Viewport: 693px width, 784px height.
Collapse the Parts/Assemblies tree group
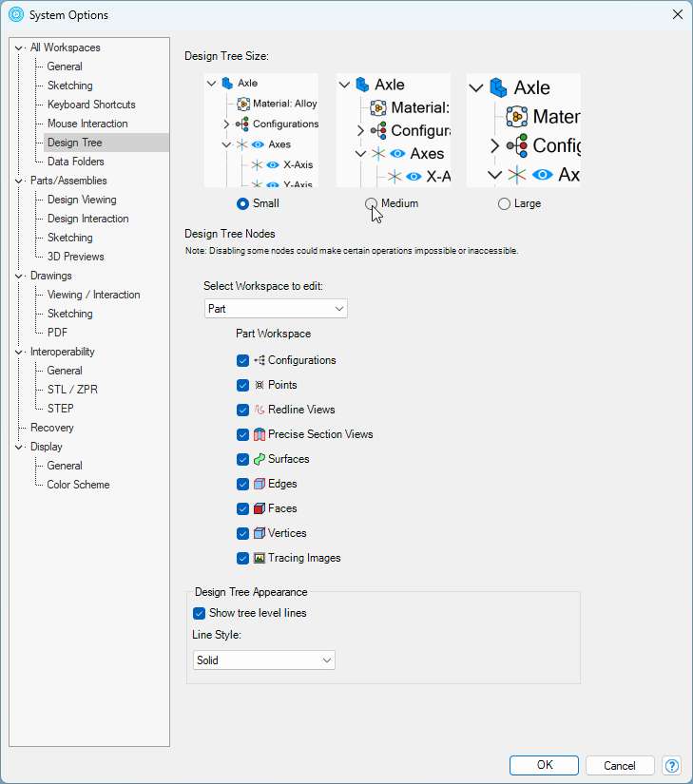point(19,181)
